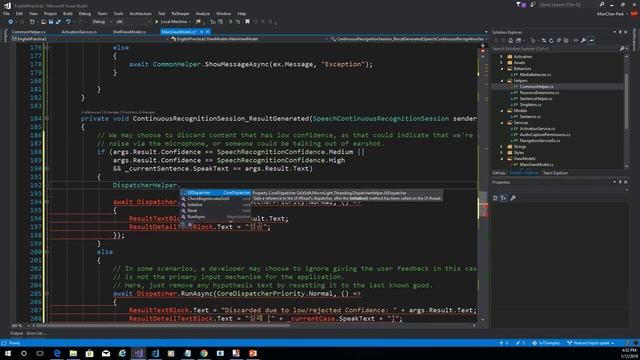Viewport: 640px width, 360px height.
Task: Switch to Team Explorer tab
Action: pos(555,173)
